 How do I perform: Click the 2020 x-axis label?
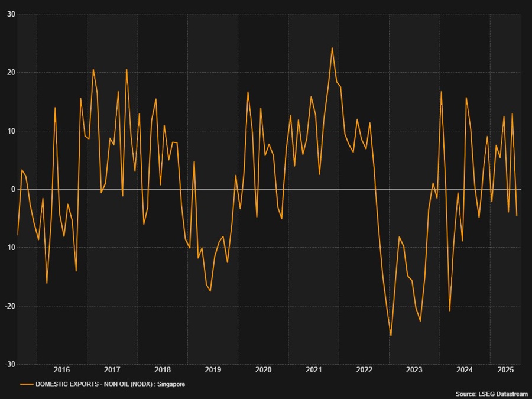click(263, 370)
